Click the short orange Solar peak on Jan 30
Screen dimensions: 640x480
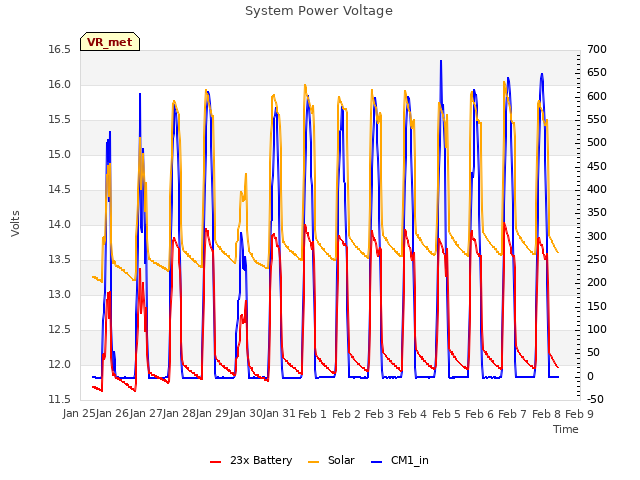pyautogui.click(x=246, y=175)
